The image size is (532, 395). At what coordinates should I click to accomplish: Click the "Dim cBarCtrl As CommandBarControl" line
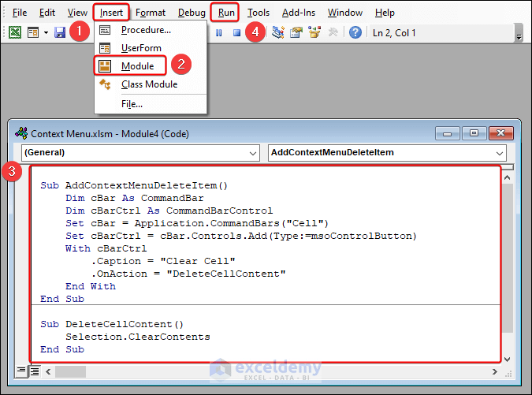click(169, 211)
